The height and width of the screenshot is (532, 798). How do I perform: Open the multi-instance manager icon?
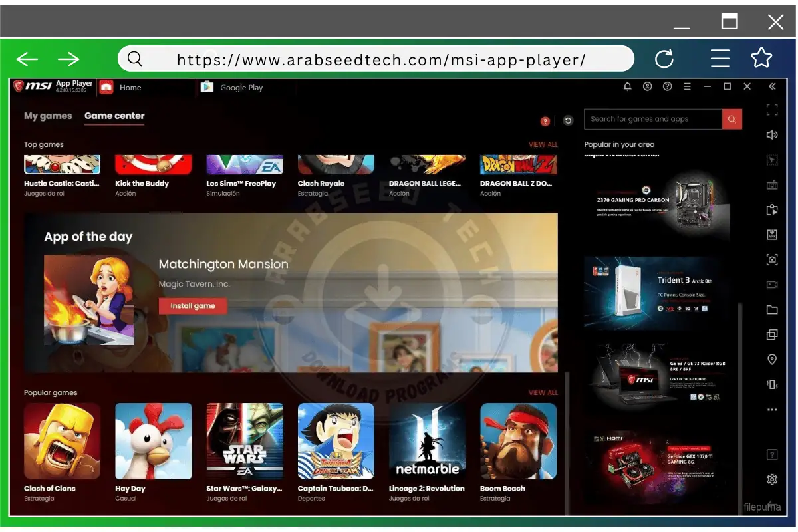[772, 334]
